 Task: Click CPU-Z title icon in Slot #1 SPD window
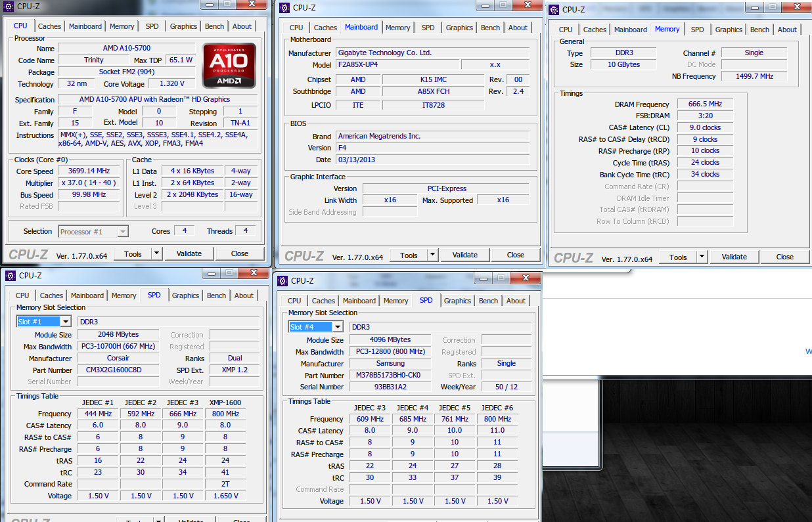click(10, 276)
